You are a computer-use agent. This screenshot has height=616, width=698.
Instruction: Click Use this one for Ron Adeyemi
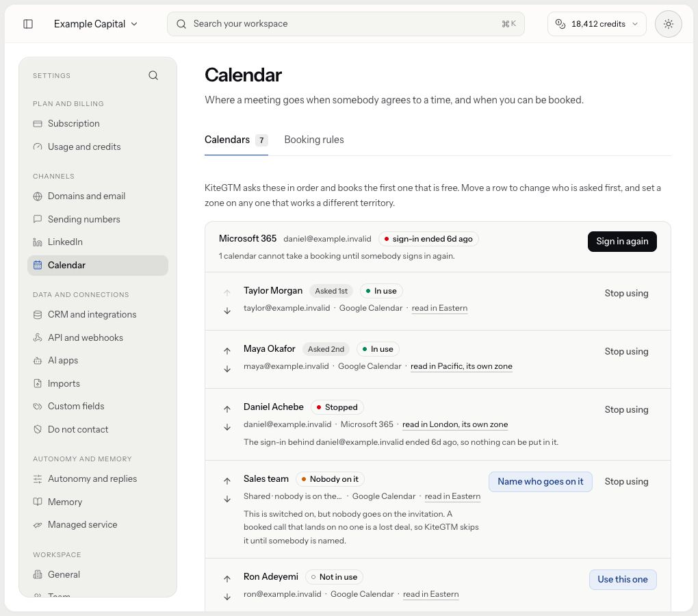(622, 580)
